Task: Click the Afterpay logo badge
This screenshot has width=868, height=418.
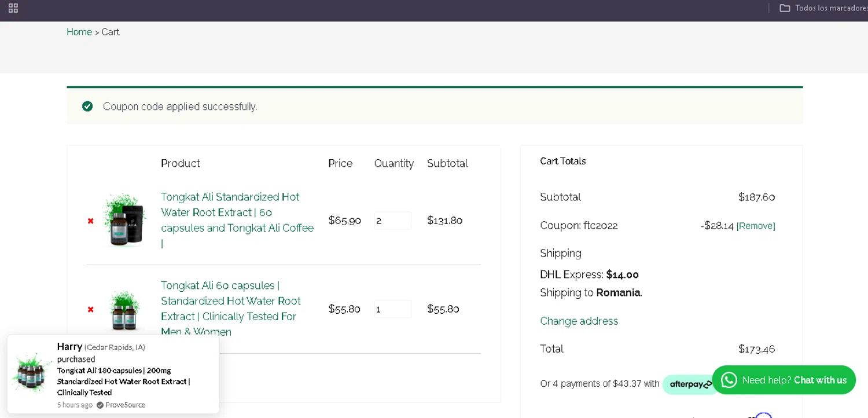Action: click(x=690, y=384)
